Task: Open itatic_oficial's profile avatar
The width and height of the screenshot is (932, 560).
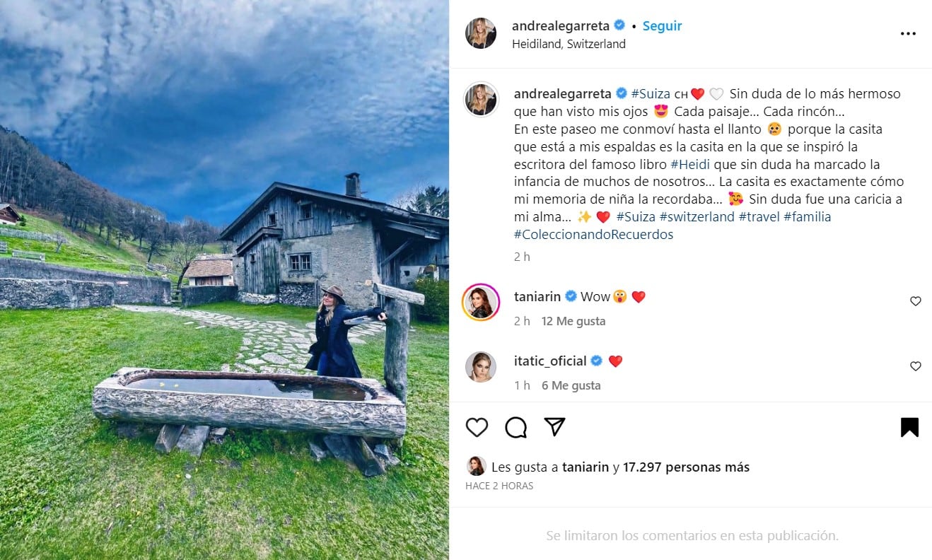Action: 481,367
